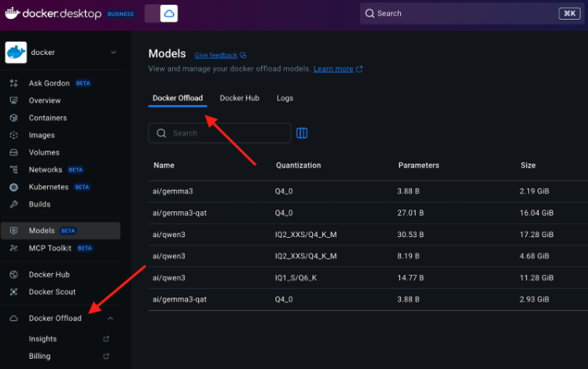Image resolution: width=588 pixels, height=369 pixels.
Task: Sort by Parameters column header
Action: click(x=418, y=165)
